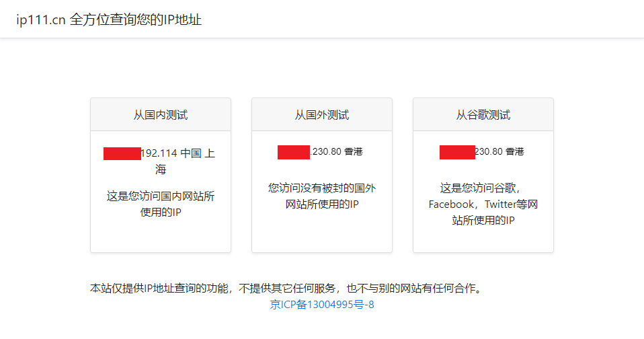
Task: Click the 香港 label in 从谷歌测试 card
Action: pyautogui.click(x=515, y=151)
